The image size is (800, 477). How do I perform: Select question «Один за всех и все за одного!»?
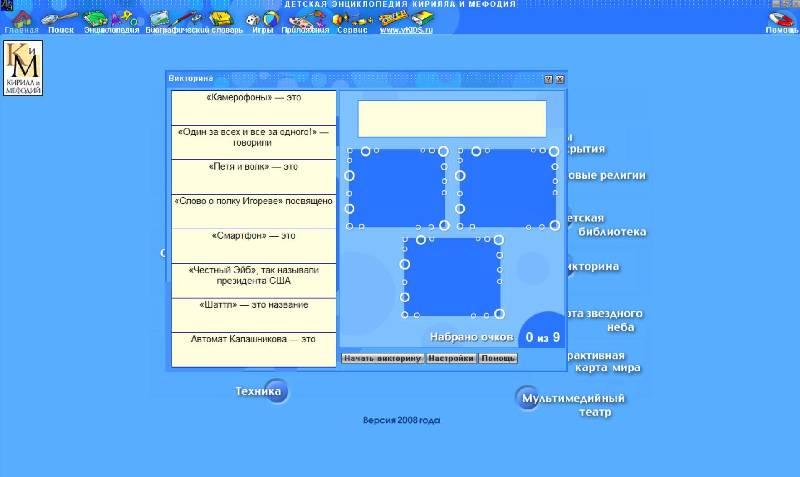[254, 142]
